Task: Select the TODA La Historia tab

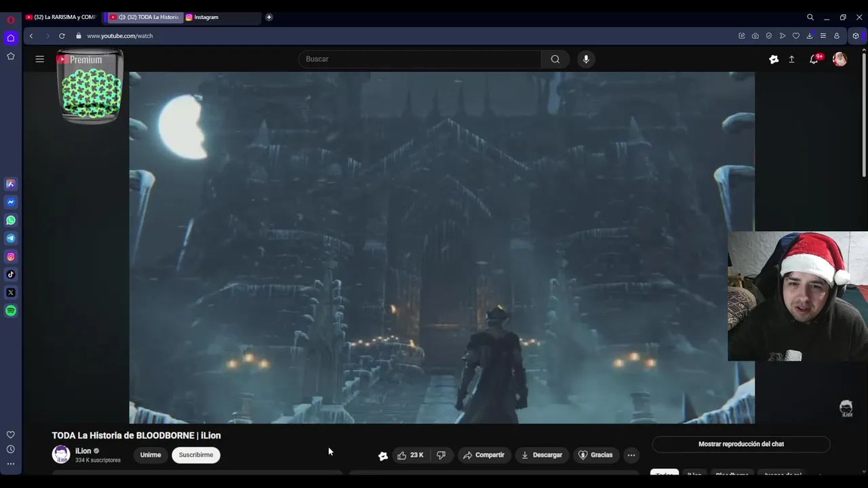Action: pyautogui.click(x=144, y=17)
